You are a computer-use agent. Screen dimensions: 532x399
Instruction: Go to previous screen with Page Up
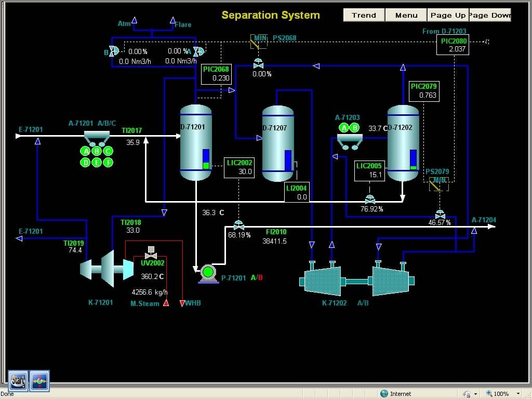tap(448, 15)
